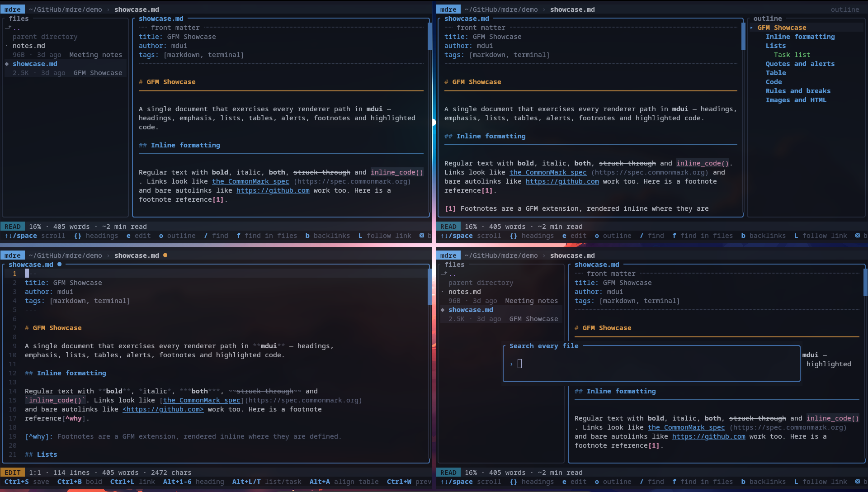Click Ctrl+L link hint in editor footer
Viewport: 868px width, 492px height.
click(x=132, y=482)
